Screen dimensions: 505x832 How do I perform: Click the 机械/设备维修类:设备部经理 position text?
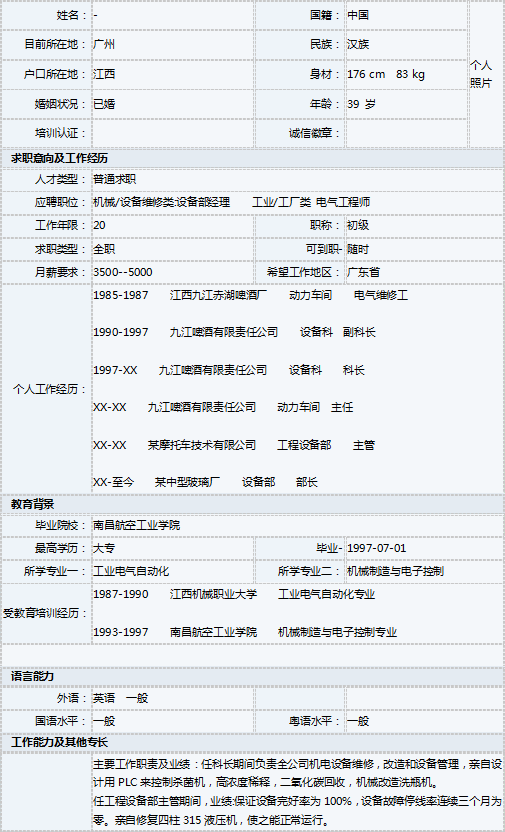pyautogui.click(x=162, y=202)
